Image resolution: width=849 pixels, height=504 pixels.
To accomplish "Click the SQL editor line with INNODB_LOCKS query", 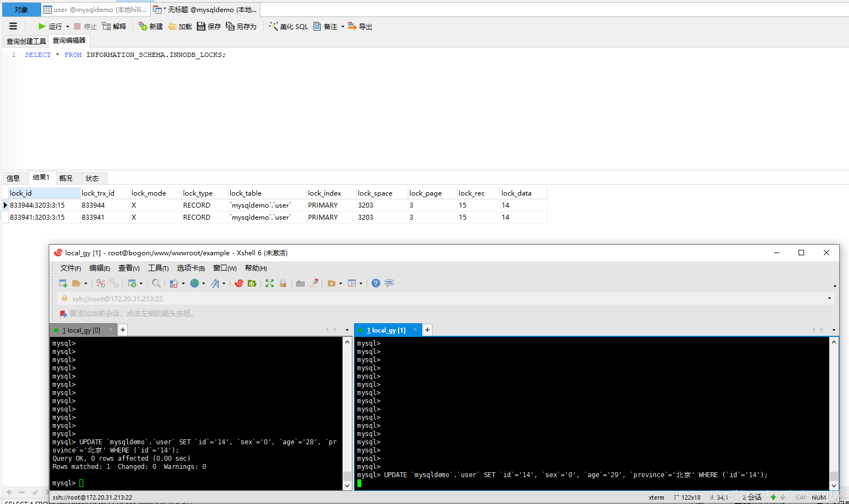I will [x=126, y=54].
